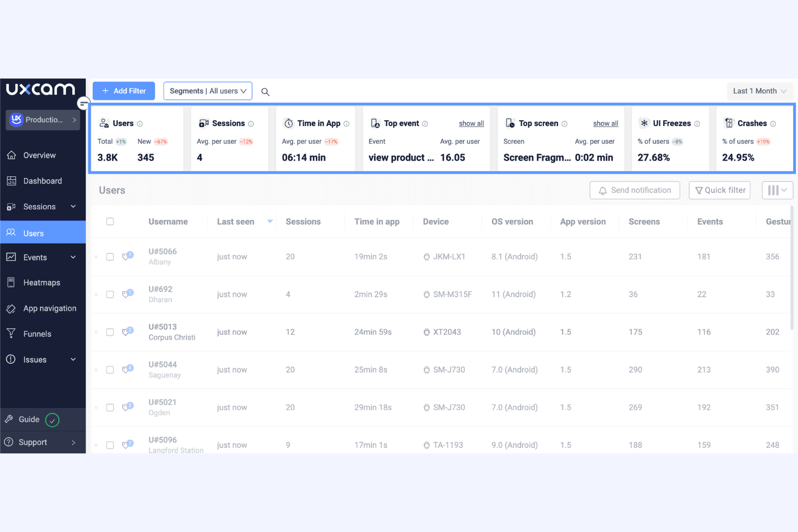The width and height of the screenshot is (798, 532).
Task: Click show all link in Top screen
Action: 606,123
